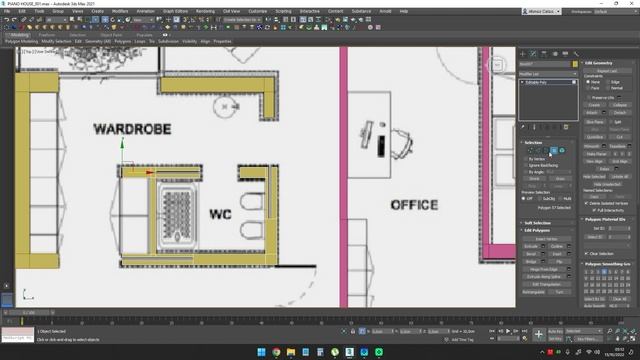Click the Hide Selected button
This screenshot has height=360, width=640.
tap(594, 177)
